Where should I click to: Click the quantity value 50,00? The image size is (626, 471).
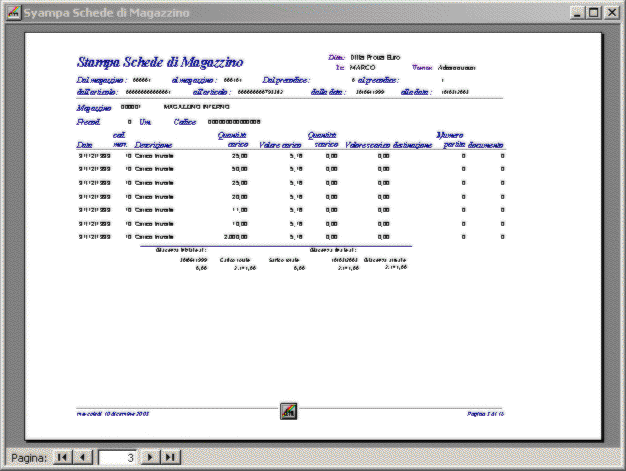[x=240, y=169]
